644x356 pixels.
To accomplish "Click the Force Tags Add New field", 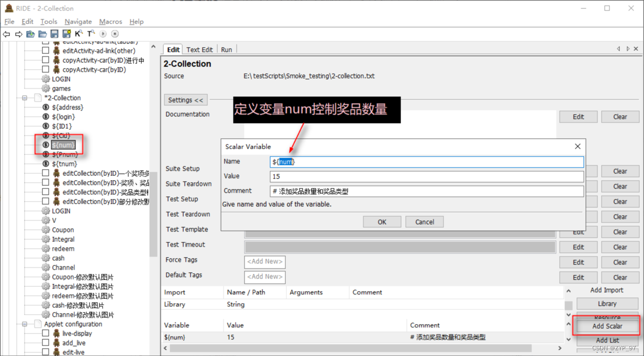I will pos(265,261).
